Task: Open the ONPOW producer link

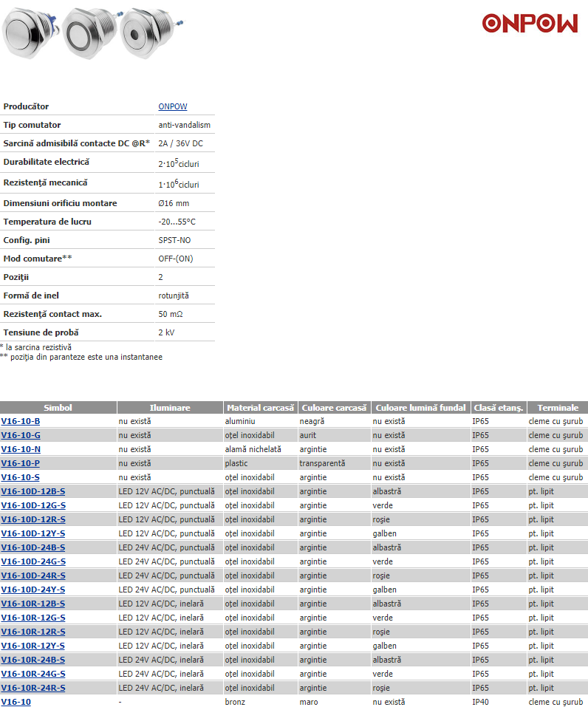Action: pyautogui.click(x=172, y=106)
